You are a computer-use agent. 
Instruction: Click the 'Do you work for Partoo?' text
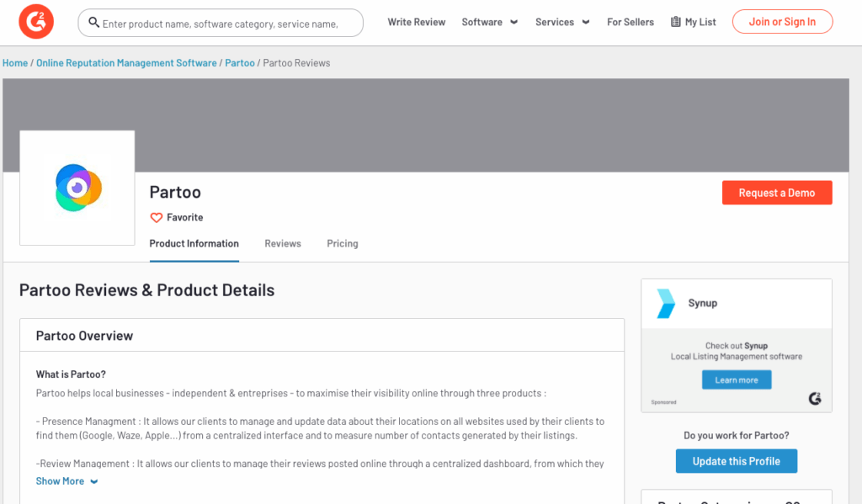tap(737, 435)
